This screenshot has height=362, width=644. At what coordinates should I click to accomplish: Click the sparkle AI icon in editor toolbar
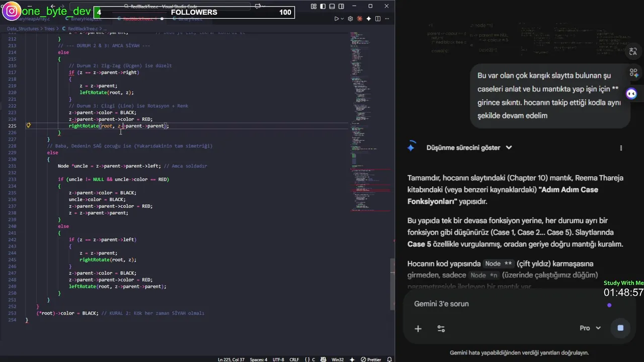[369, 19]
